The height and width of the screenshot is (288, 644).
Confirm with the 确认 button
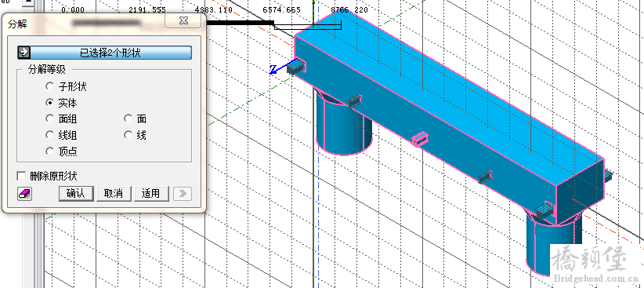(76, 193)
